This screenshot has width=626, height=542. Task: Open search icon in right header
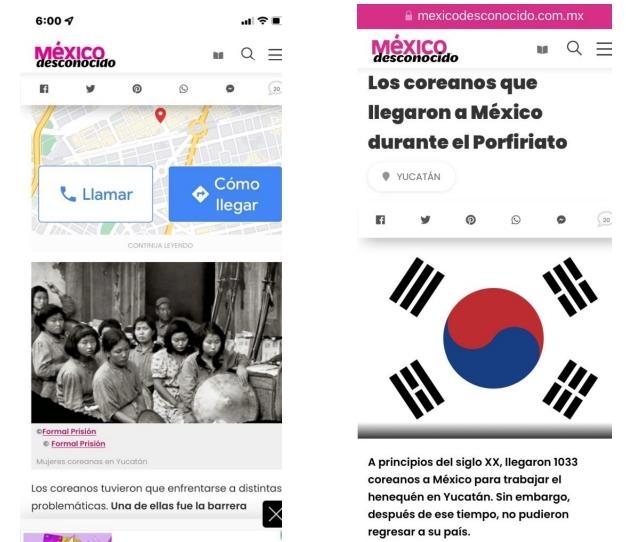pyautogui.click(x=574, y=48)
